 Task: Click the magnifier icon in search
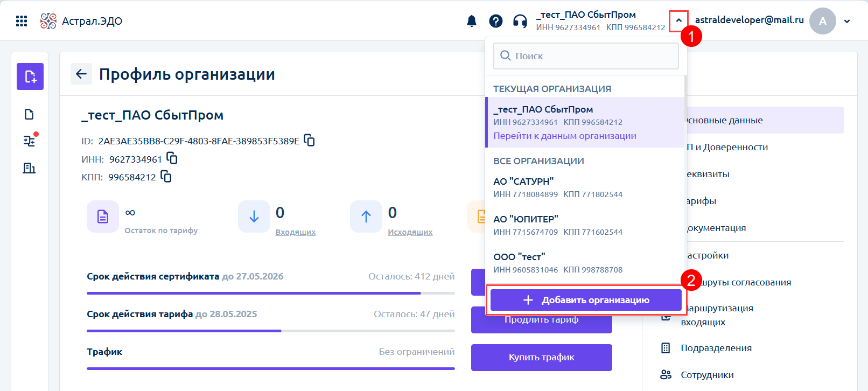pos(505,55)
